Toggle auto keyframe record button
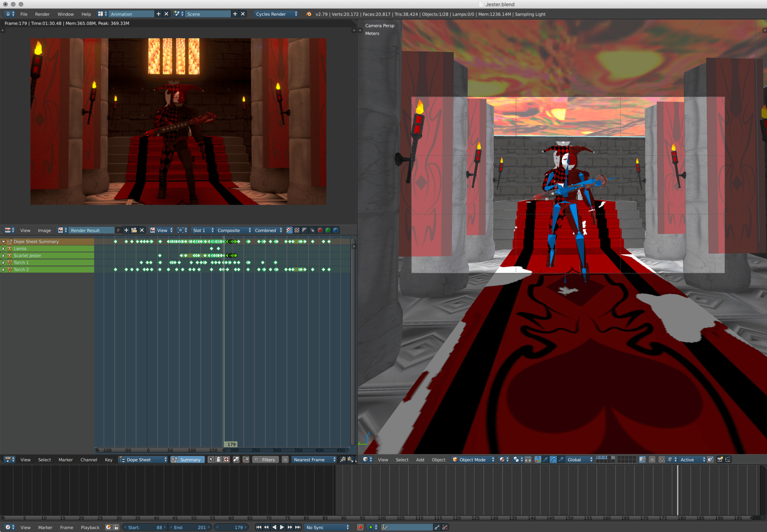This screenshot has width=767, height=532. (x=360, y=528)
